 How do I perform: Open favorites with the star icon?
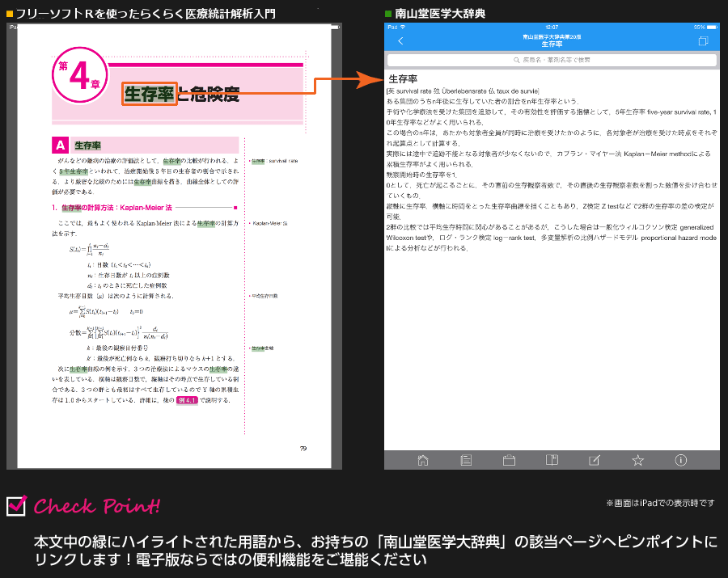tap(637, 461)
